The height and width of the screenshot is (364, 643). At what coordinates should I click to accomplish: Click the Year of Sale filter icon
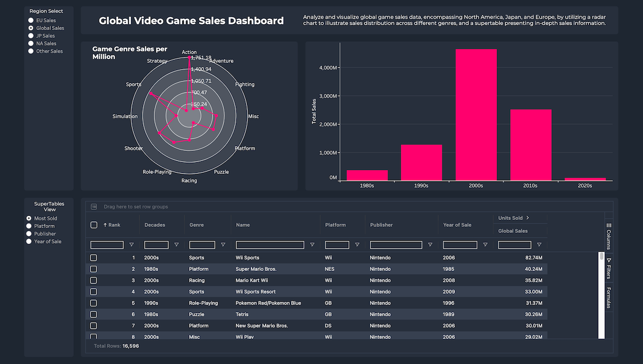click(x=485, y=245)
